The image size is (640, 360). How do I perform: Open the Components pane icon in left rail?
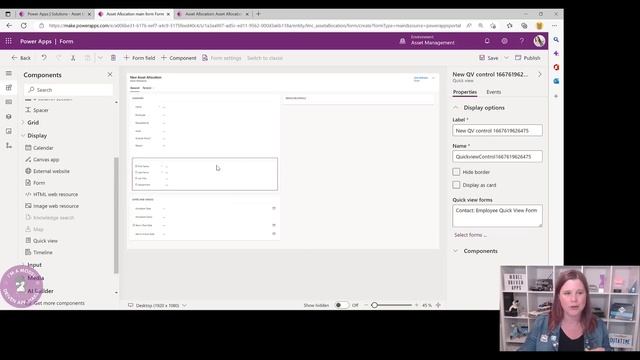point(9,88)
